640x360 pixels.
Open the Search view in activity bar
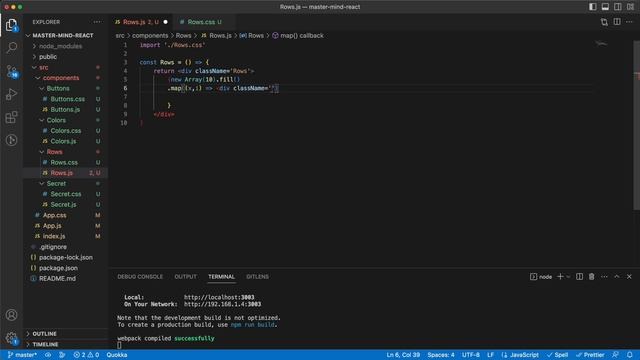[x=11, y=47]
